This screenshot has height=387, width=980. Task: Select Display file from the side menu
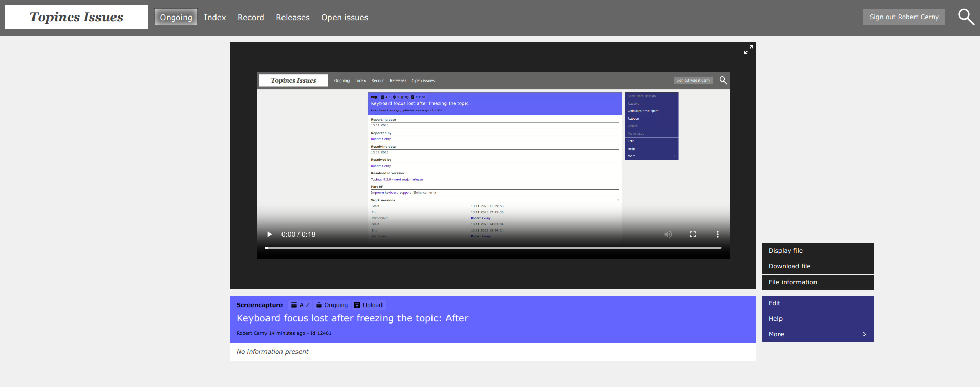786,251
